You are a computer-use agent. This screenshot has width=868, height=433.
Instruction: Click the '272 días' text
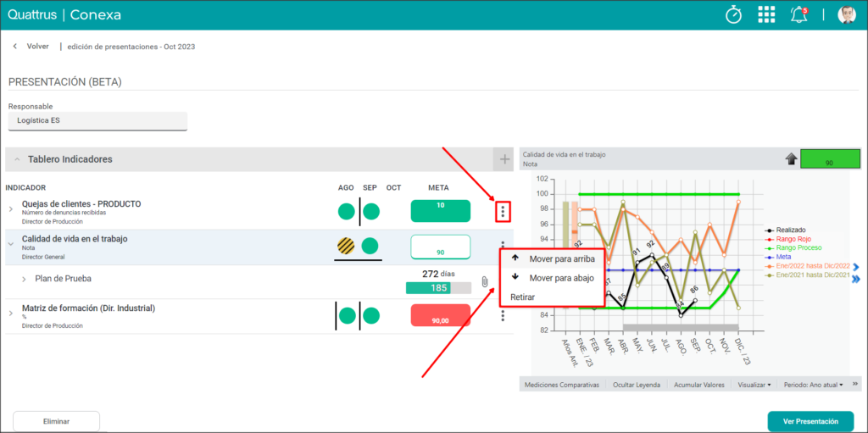click(438, 274)
